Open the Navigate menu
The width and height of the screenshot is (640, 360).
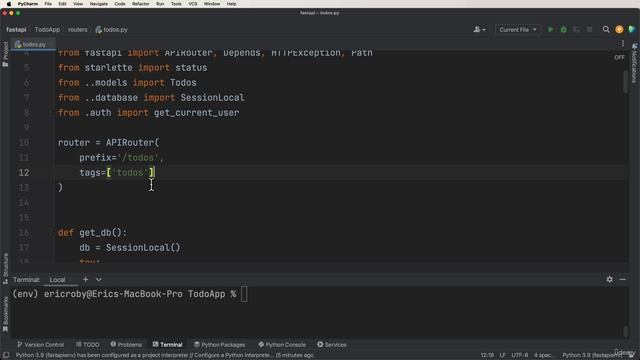pos(99,4)
